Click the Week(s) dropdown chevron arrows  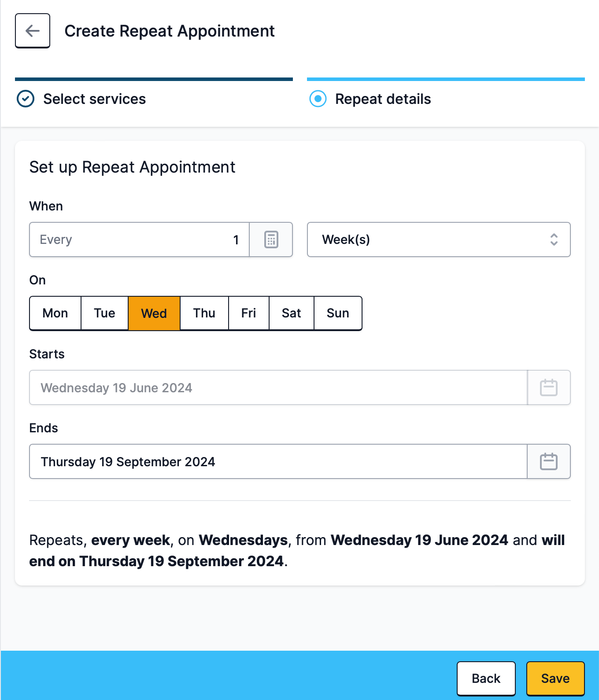pyautogui.click(x=554, y=239)
